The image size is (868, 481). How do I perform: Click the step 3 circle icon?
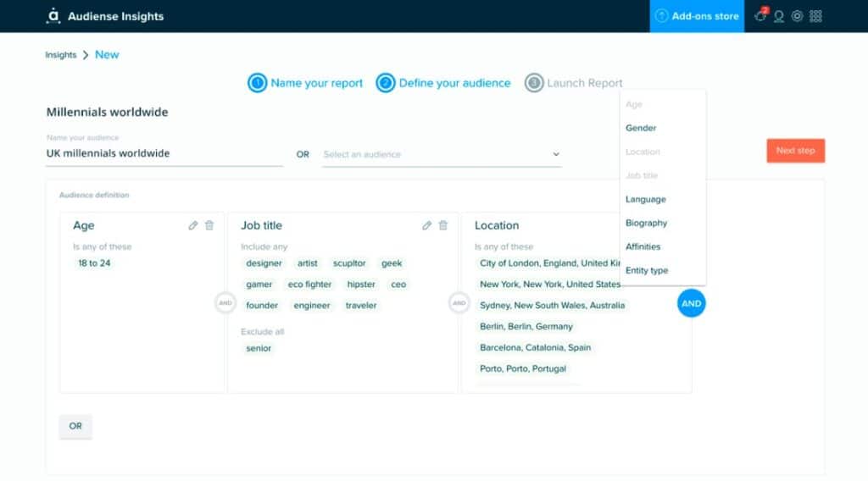(534, 83)
